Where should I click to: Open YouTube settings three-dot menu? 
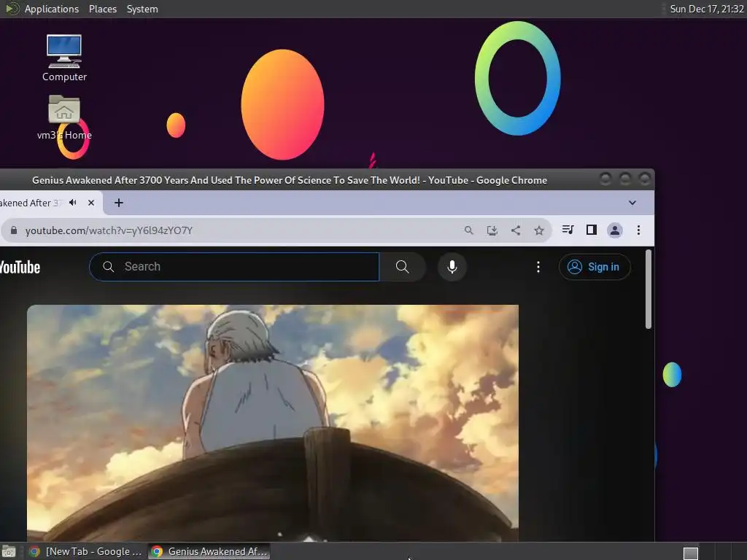pos(538,267)
